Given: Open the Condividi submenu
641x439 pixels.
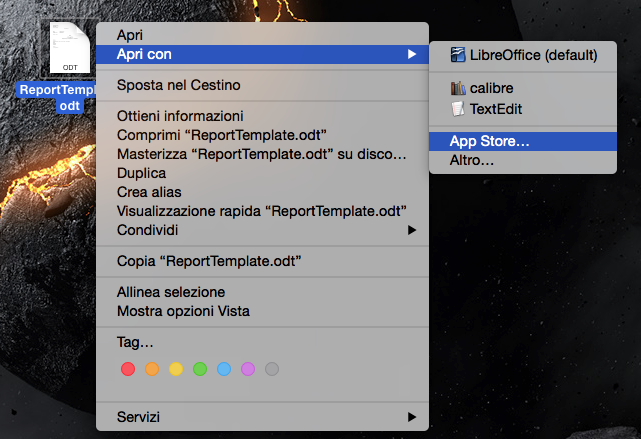Looking at the screenshot, I should coord(262,230).
